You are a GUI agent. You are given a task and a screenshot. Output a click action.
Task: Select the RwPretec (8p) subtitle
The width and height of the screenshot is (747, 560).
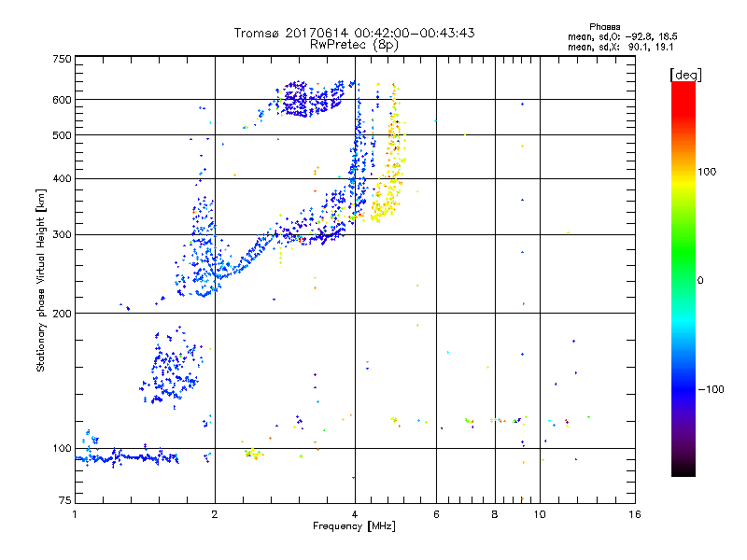pyautogui.click(x=354, y=45)
